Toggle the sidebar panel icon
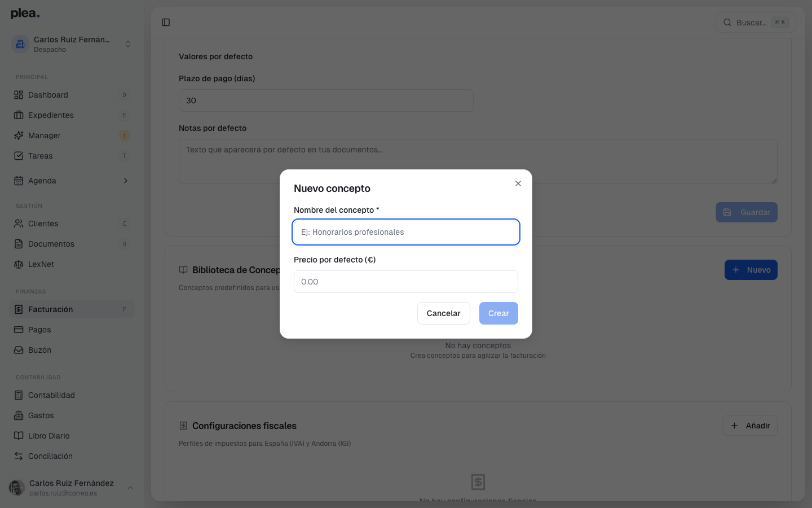 [166, 23]
